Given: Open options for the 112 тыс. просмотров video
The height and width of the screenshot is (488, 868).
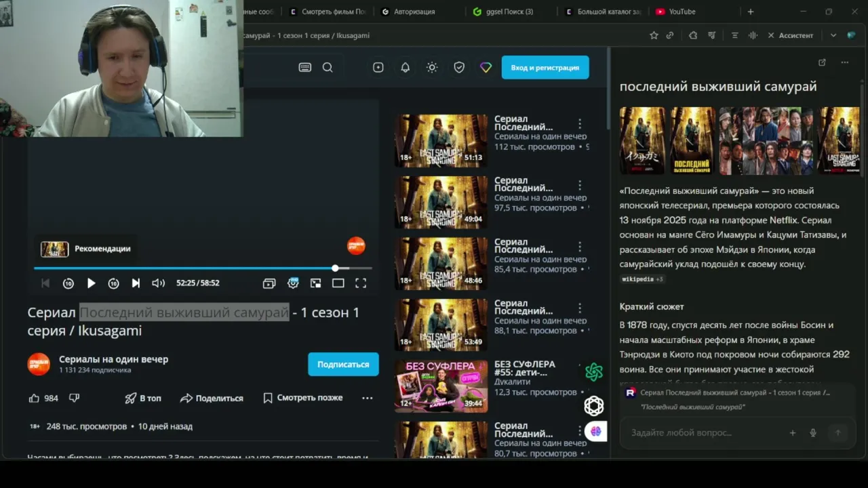Looking at the screenshot, I should click(x=579, y=124).
